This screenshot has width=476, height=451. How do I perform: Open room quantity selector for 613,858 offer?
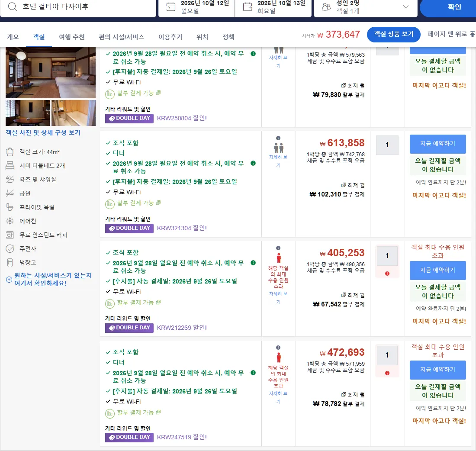pos(387,145)
